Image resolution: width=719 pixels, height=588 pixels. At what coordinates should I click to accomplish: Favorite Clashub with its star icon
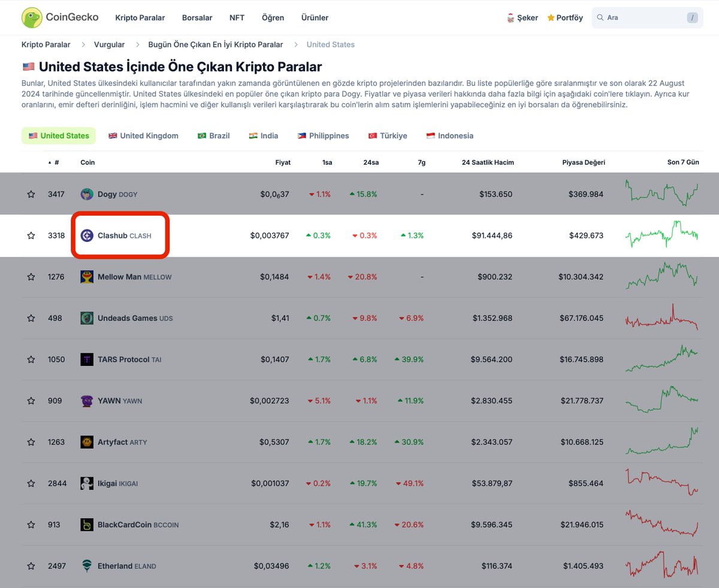[x=31, y=235]
